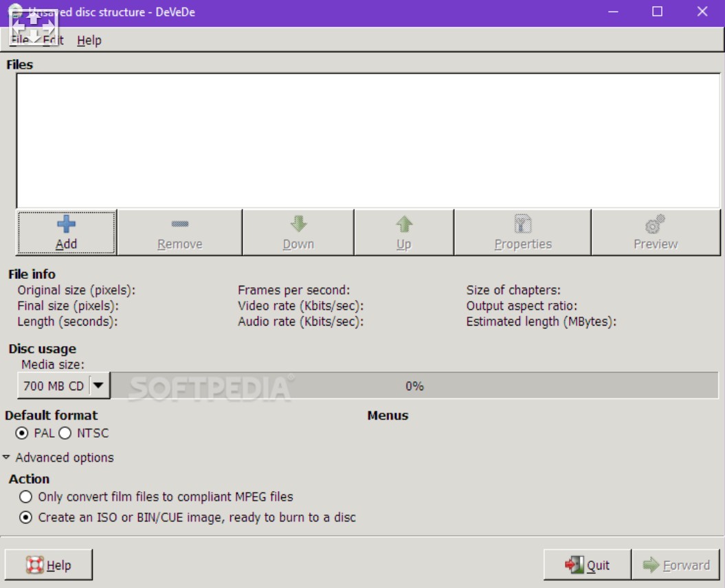Click the Help lifebuoy button
This screenshot has height=588, width=725.
click(x=49, y=565)
